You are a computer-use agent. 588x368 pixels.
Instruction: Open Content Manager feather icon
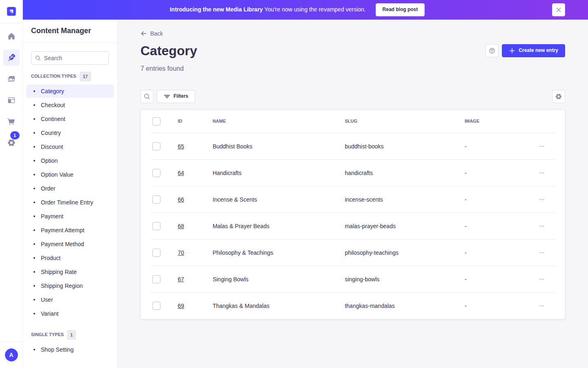pos(11,58)
